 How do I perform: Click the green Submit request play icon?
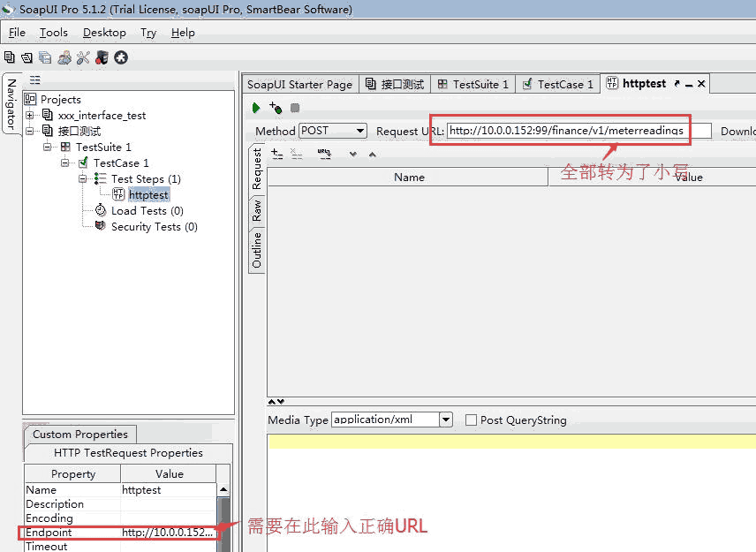[256, 108]
